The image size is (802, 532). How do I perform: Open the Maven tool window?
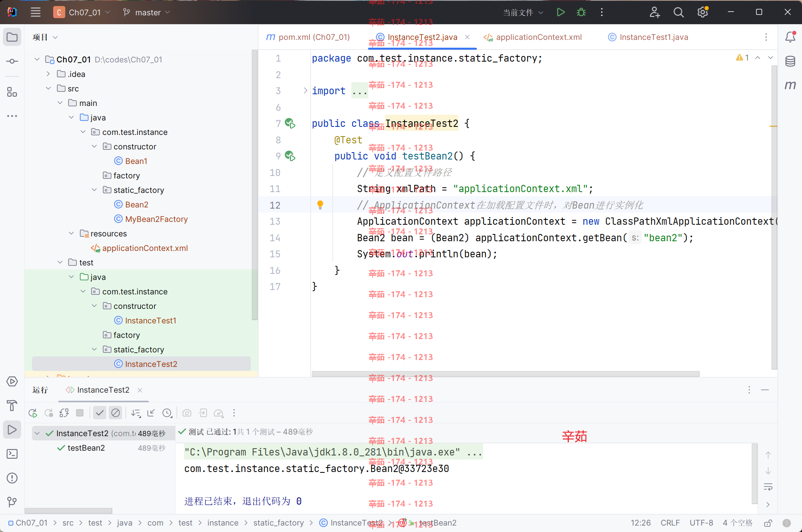point(790,85)
